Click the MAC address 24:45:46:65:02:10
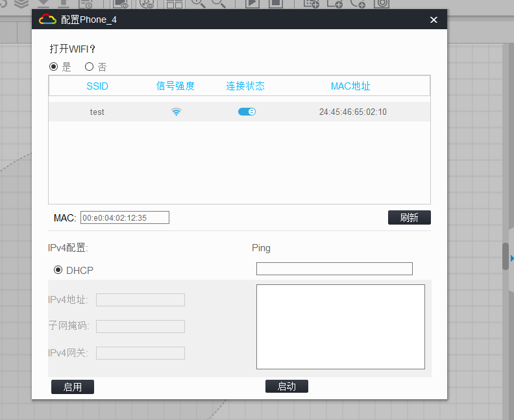Viewport: 514px width, 420px height. coord(353,112)
